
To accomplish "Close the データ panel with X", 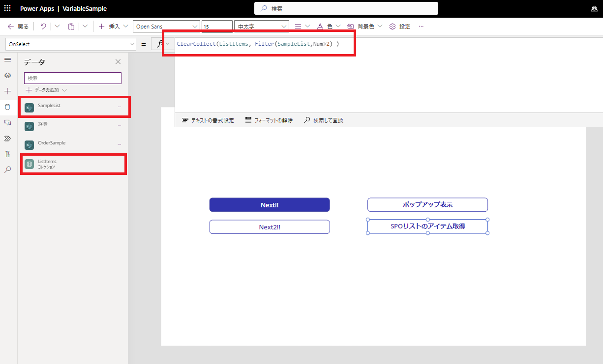I will [118, 62].
